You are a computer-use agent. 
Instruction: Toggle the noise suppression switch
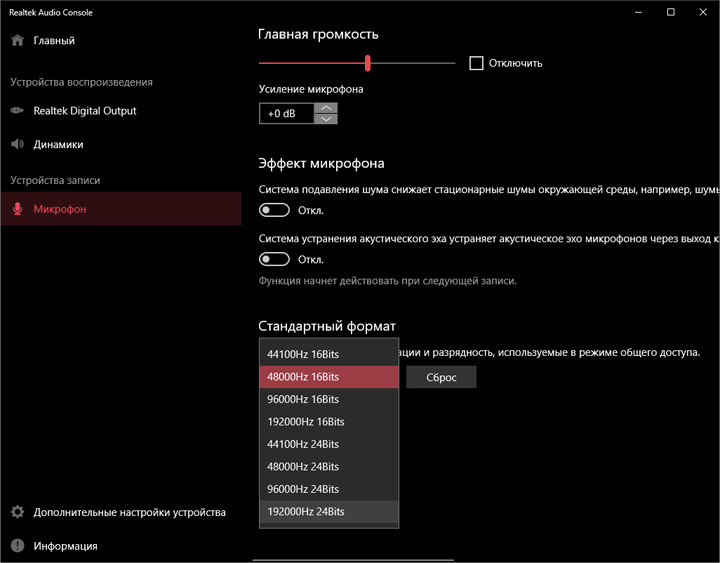(x=274, y=210)
